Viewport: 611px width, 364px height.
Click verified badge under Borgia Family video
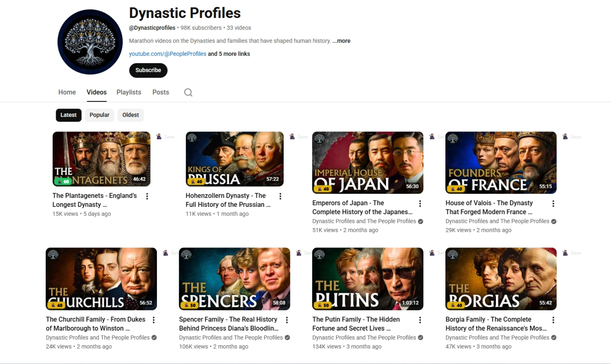554,337
